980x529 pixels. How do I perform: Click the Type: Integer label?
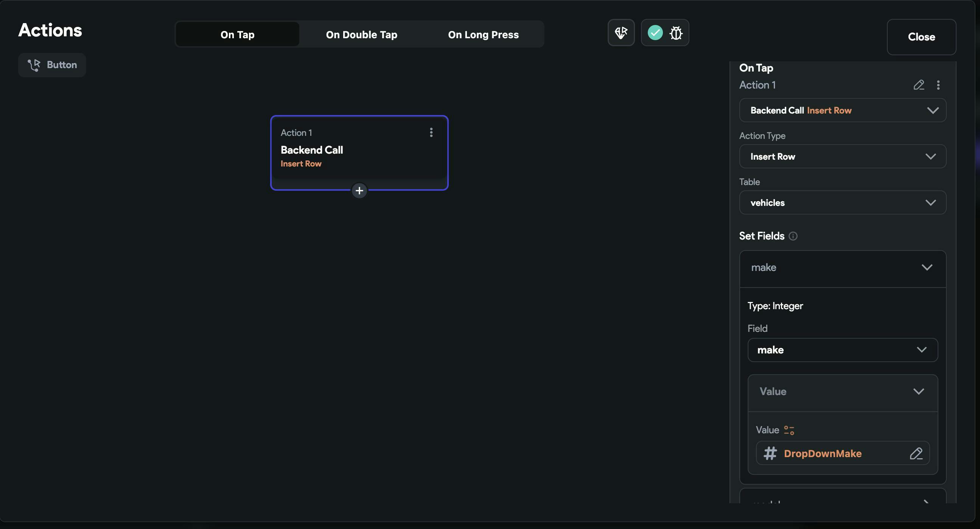coord(775,306)
